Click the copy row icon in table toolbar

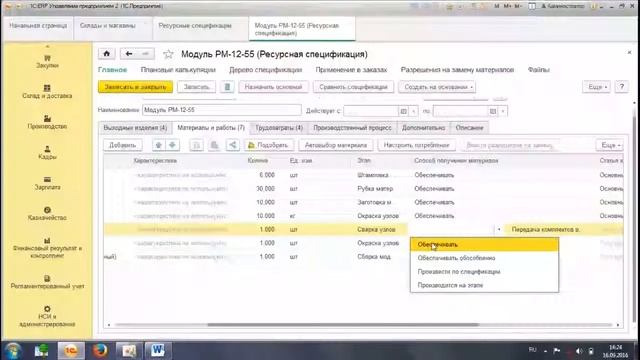pos(196,145)
